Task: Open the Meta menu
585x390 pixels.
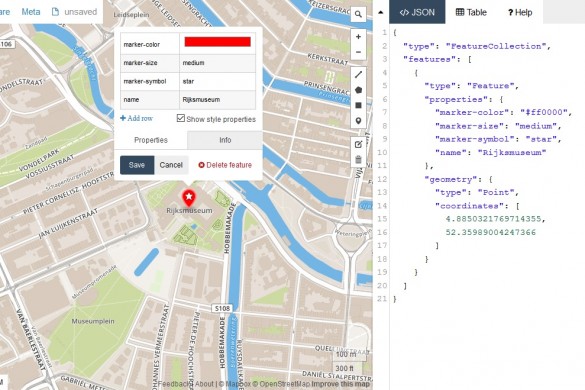Action: tap(31, 12)
